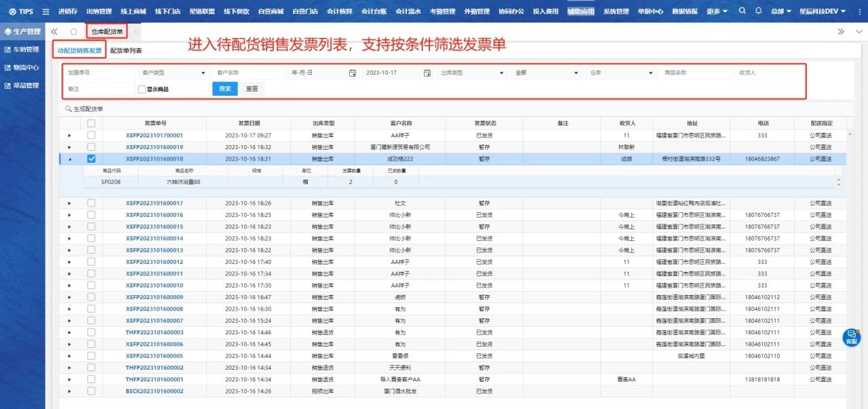868x409 pixels.
Task: Click the 重置 reset button
Action: tap(252, 89)
